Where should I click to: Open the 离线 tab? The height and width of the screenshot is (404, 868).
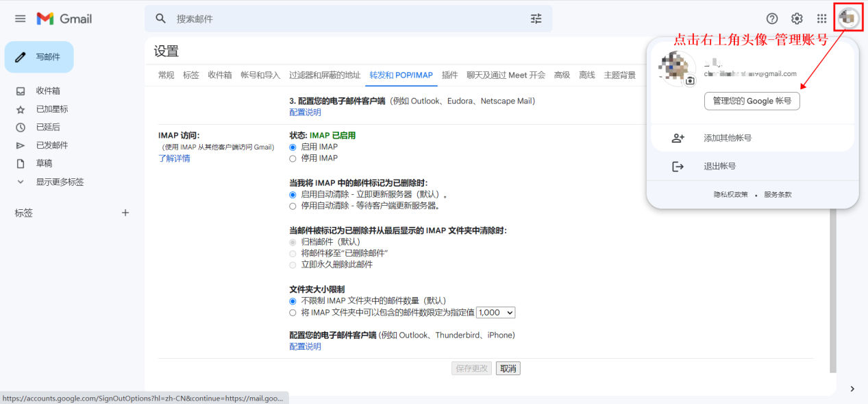[x=587, y=75]
